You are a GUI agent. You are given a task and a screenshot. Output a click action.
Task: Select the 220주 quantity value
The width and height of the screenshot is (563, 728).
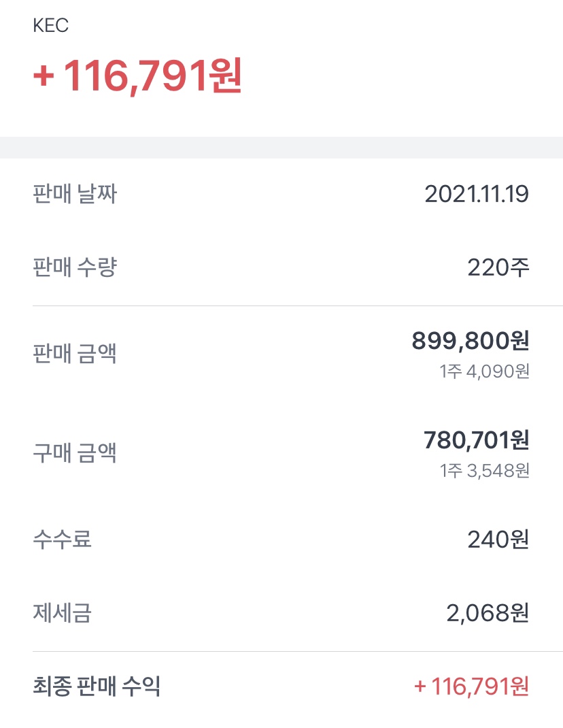click(x=498, y=267)
